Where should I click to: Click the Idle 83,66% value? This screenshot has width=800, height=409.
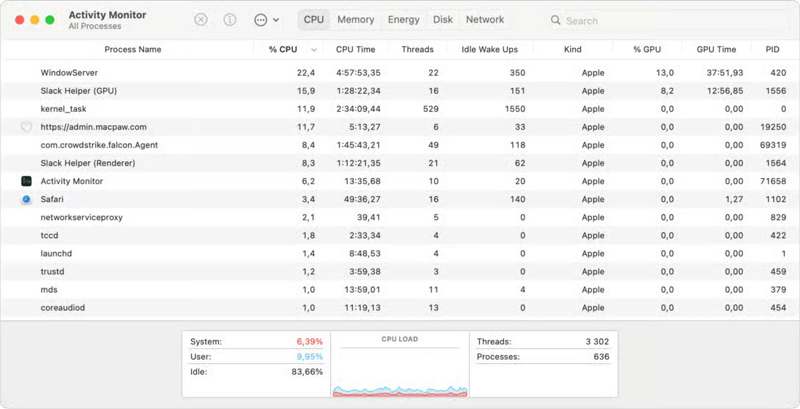307,372
